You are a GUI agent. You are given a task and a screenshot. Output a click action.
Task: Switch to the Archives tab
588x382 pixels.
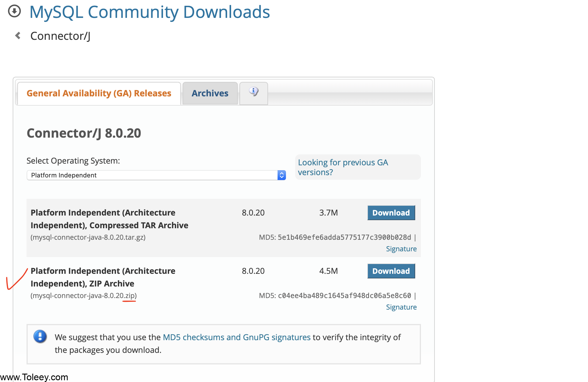[210, 93]
